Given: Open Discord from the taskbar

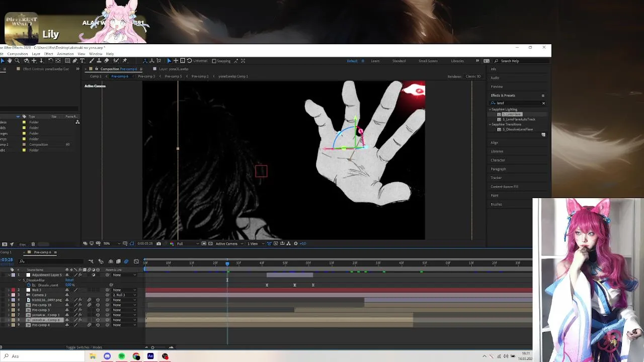Looking at the screenshot, I should pos(107,356).
